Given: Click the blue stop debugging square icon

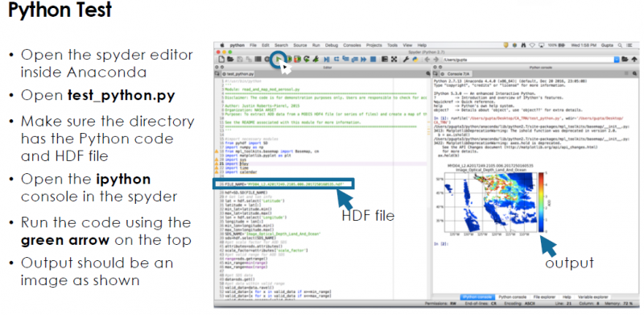Looking at the screenshot, I should [x=373, y=60].
